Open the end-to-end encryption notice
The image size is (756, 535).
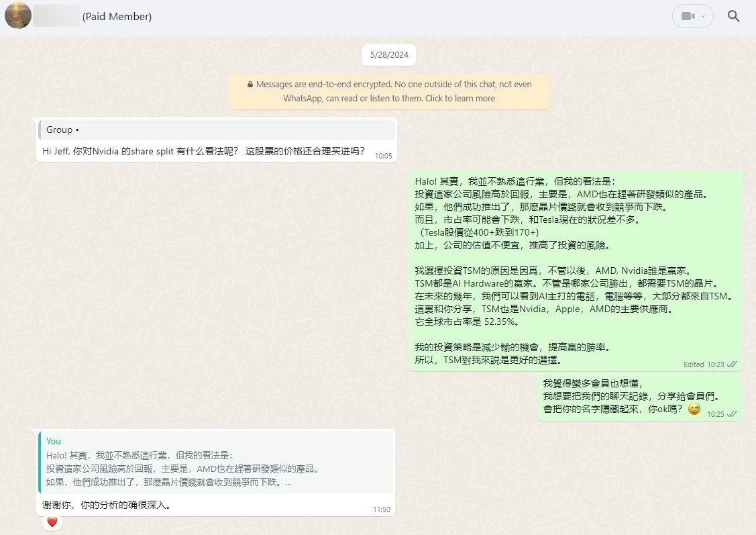pyautogui.click(x=389, y=91)
